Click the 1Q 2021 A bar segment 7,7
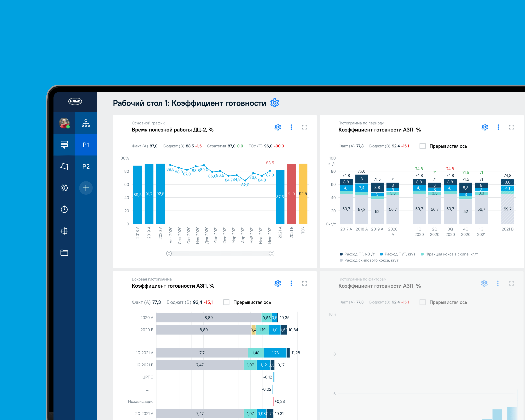 click(x=202, y=353)
